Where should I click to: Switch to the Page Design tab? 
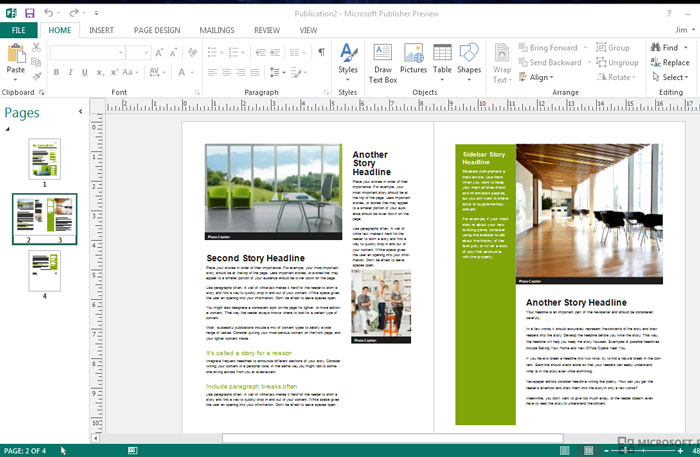point(156,30)
